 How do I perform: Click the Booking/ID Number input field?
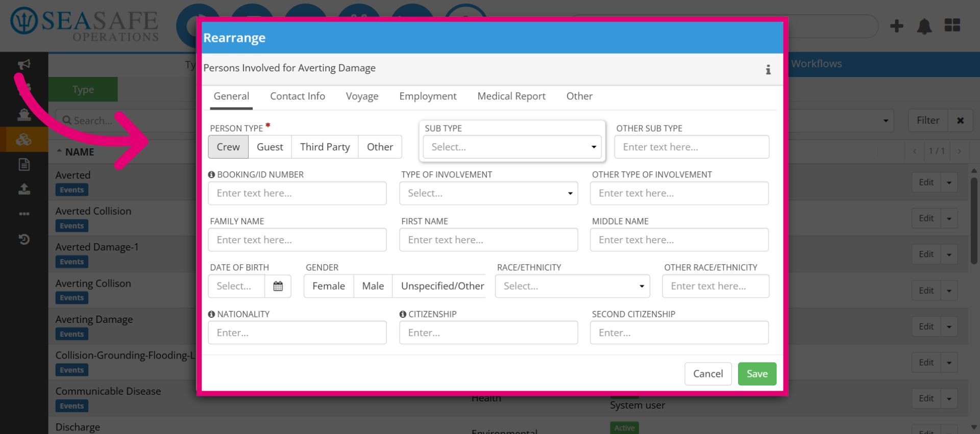pos(297,193)
